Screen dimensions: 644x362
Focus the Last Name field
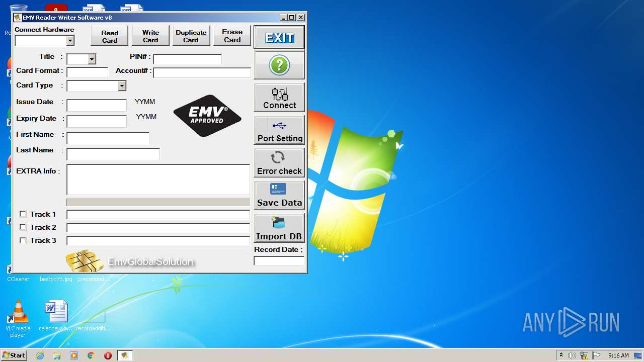113,154
